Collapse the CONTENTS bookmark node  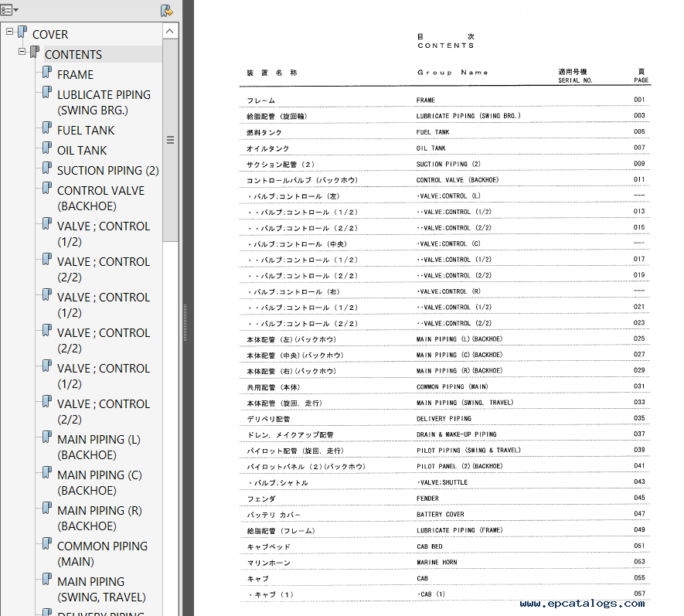(x=22, y=52)
